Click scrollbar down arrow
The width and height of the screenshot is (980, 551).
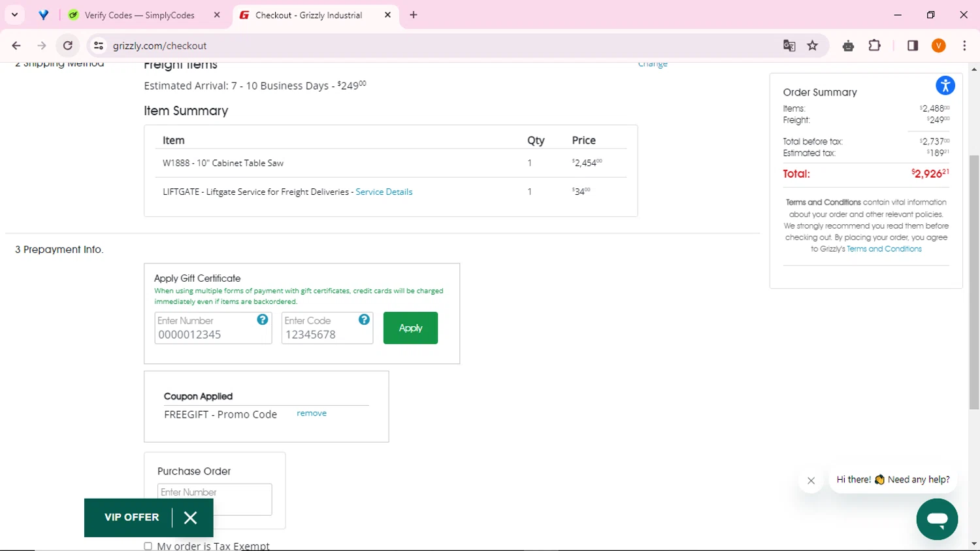974,543
